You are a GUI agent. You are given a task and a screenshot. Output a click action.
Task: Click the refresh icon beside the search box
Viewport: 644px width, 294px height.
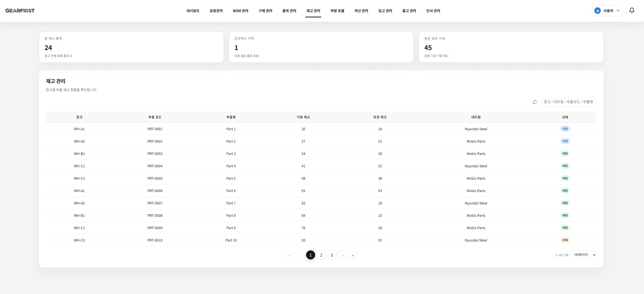(534, 102)
